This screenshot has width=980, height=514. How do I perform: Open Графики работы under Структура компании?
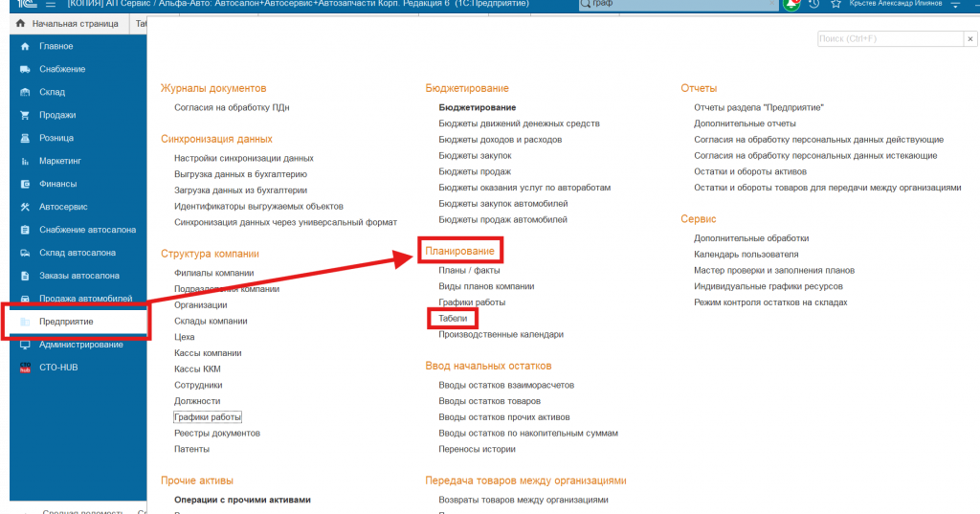click(x=207, y=417)
